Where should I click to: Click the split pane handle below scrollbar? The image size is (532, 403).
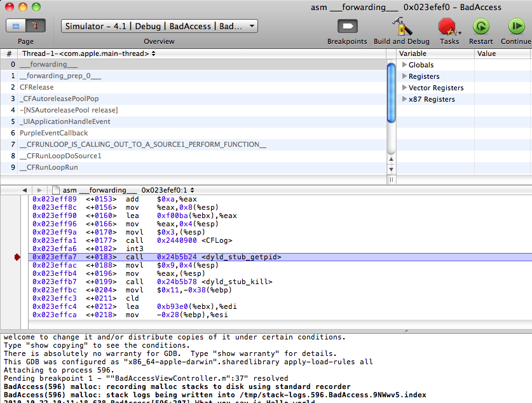click(x=391, y=179)
